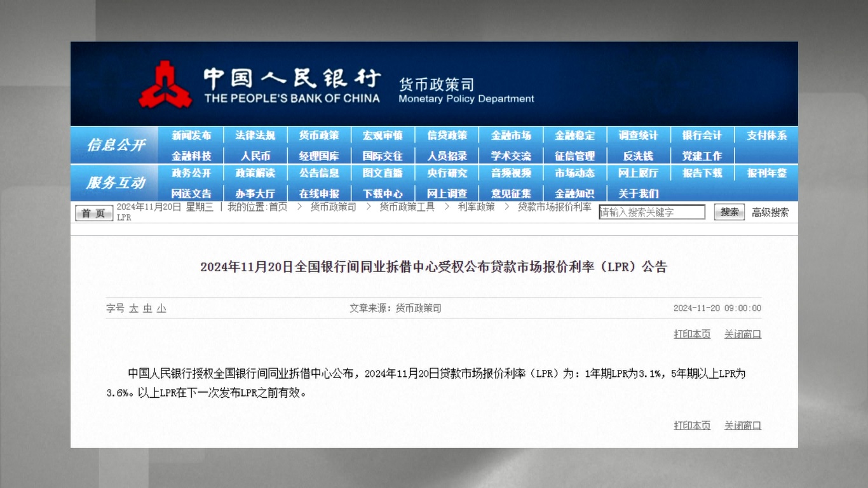The image size is (868, 488).
Task: Open the 支付体系 menu item
Action: point(766,135)
